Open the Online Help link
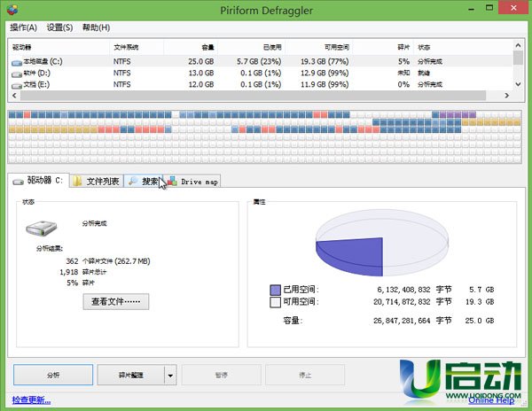Screen dimensions: 532x411 tap(491, 400)
